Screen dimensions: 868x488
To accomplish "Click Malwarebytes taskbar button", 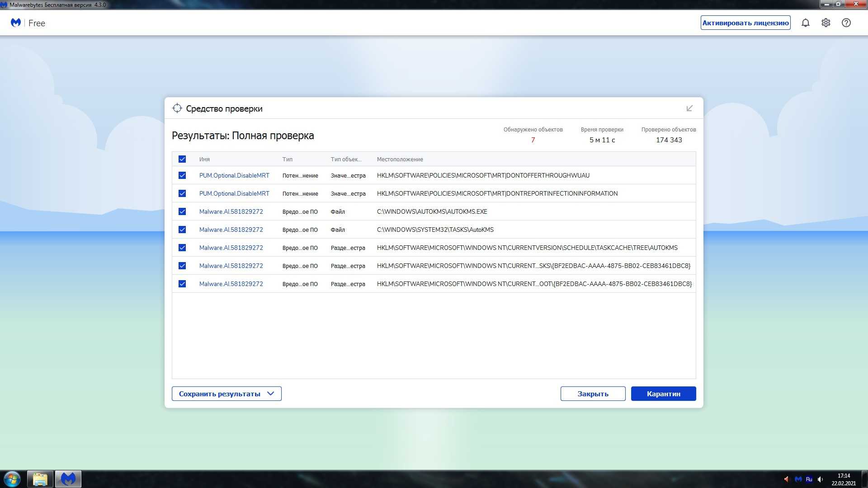I will (68, 479).
